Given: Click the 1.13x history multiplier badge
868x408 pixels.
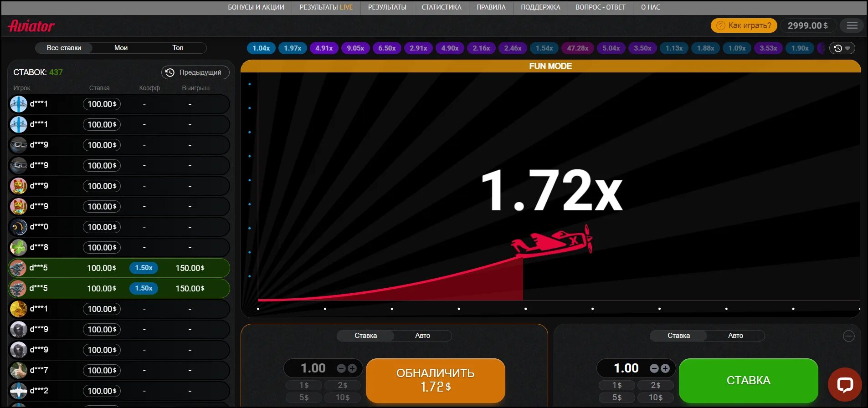Looking at the screenshot, I should [674, 48].
